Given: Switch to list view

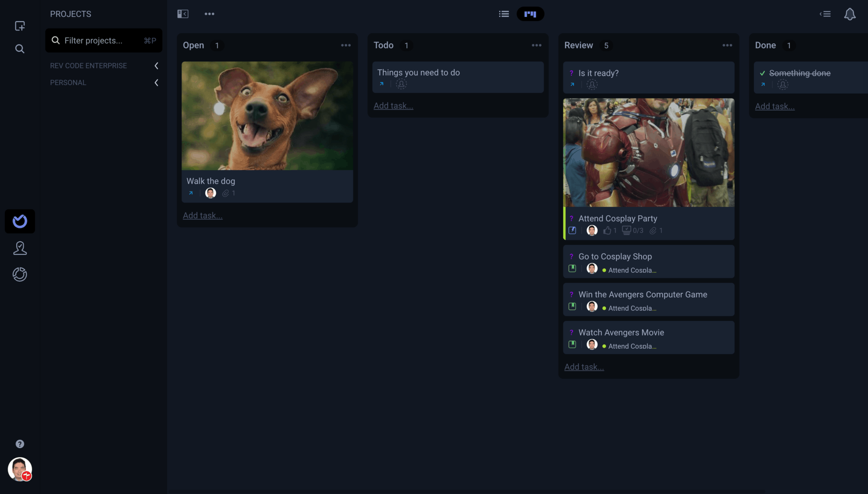Looking at the screenshot, I should (x=504, y=14).
